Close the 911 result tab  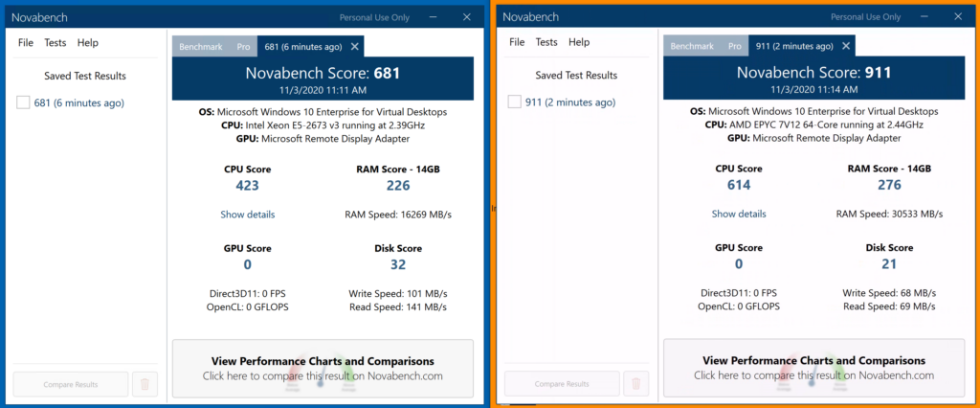[846, 46]
